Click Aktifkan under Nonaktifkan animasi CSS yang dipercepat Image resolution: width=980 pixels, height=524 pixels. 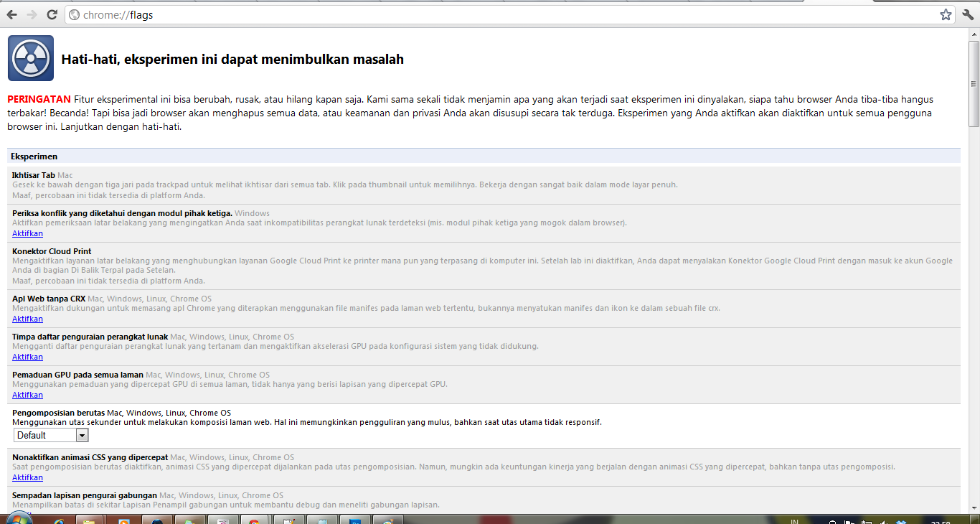pos(27,477)
